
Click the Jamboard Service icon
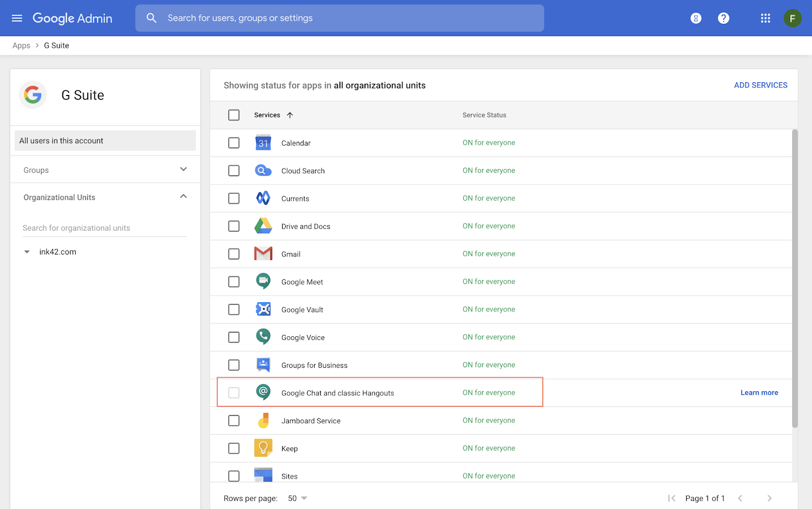point(263,420)
